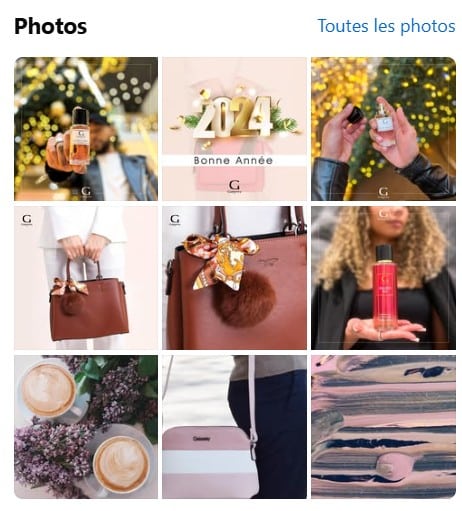Click the red perfume bottle on woman's palm
The image size is (462, 511).
(385, 288)
